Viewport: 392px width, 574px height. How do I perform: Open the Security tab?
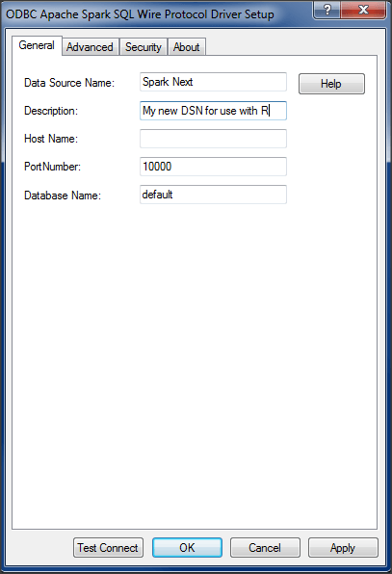pos(144,47)
